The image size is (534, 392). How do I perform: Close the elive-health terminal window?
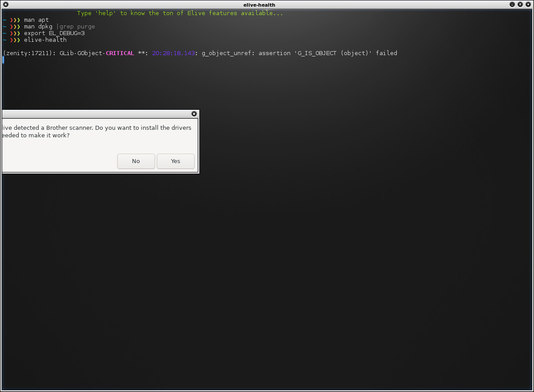pos(528,4)
